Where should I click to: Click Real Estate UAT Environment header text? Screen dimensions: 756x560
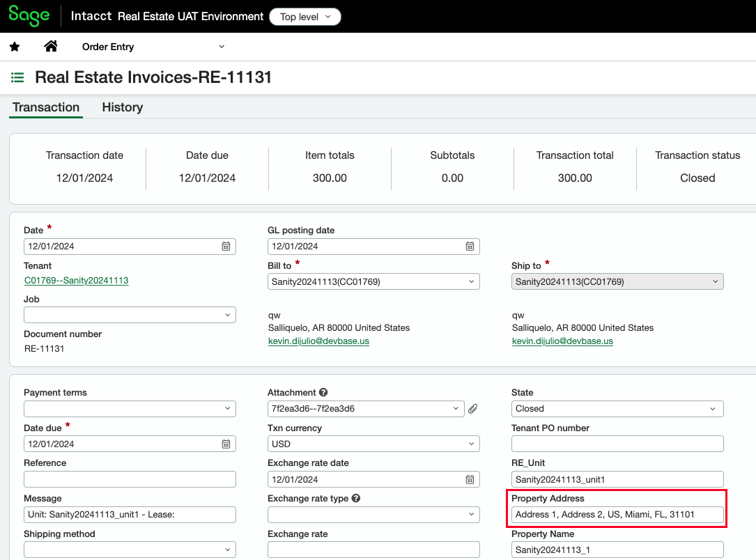click(190, 17)
